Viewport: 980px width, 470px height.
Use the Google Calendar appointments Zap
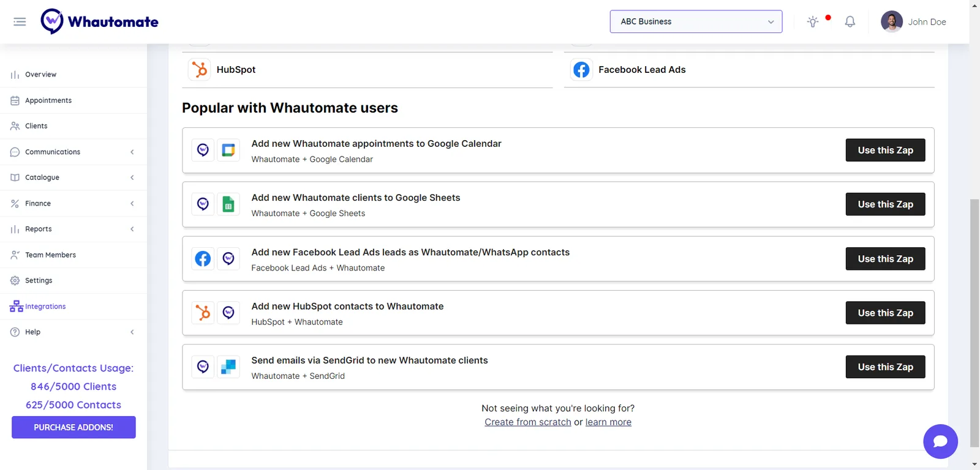885,150
